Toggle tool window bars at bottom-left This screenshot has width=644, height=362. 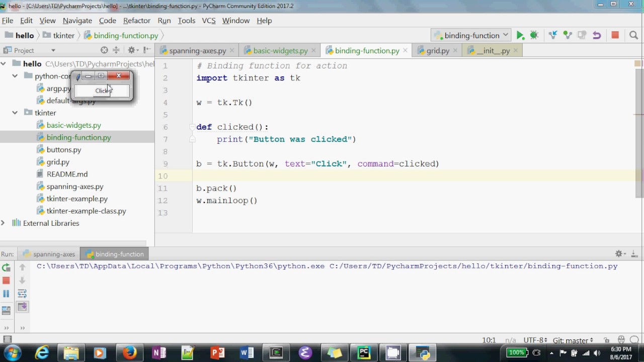click(7, 340)
